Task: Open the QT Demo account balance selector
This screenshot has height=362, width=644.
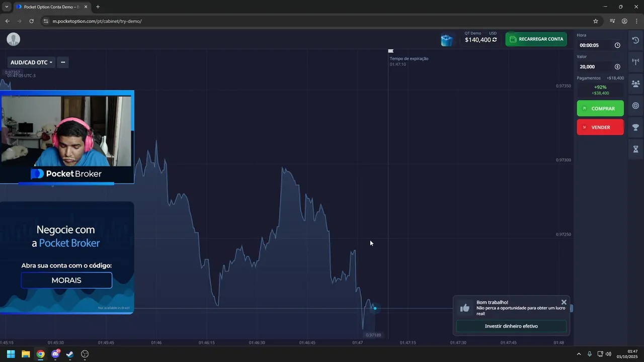Action: tap(480, 37)
